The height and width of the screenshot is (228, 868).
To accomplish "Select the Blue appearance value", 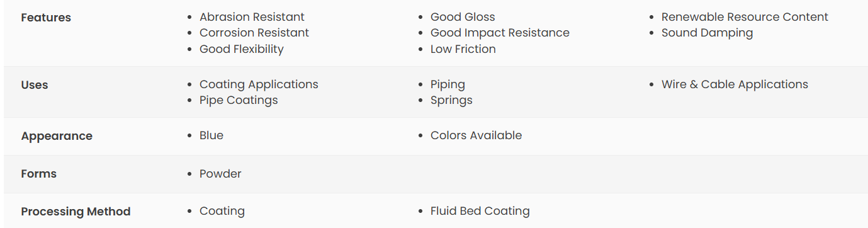I will (x=211, y=135).
